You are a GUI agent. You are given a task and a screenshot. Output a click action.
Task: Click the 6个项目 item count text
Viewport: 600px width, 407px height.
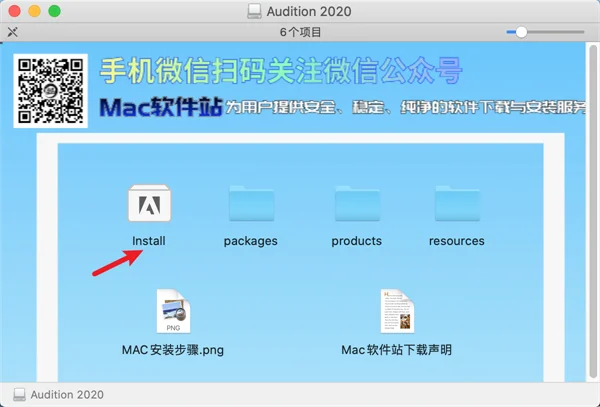300,32
